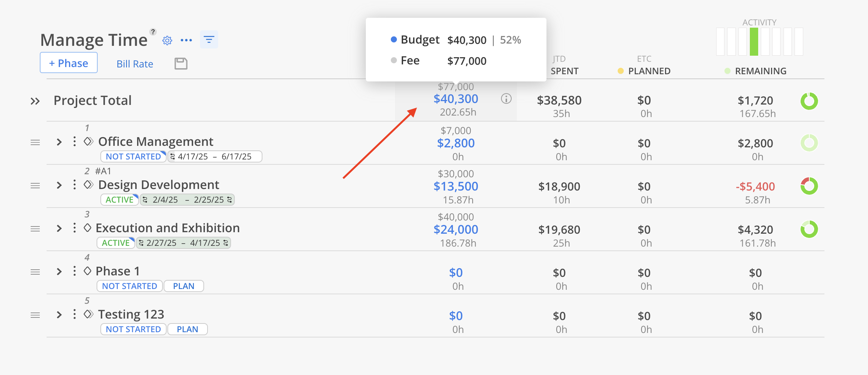Expand the Office Management phase
This screenshot has width=868, height=375.
(x=59, y=142)
